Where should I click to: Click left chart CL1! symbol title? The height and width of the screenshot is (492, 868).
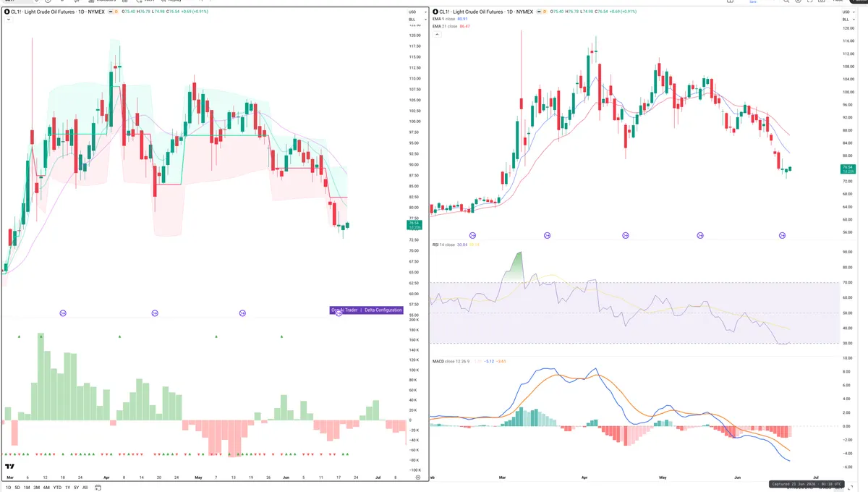(57, 12)
